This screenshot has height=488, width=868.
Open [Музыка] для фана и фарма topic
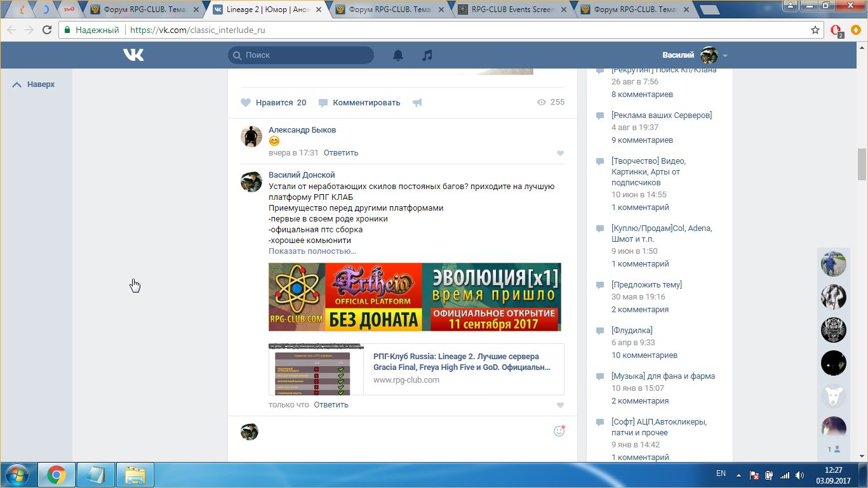(x=663, y=376)
